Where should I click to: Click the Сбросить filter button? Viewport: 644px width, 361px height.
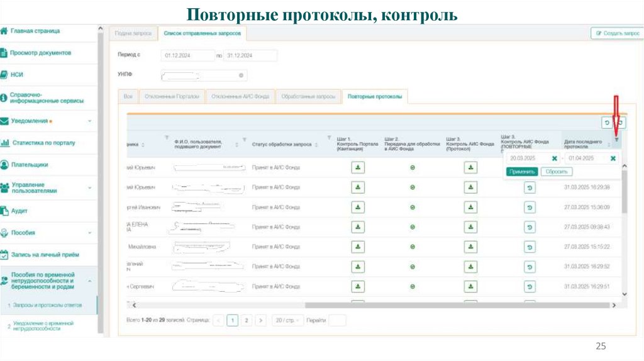tap(556, 172)
